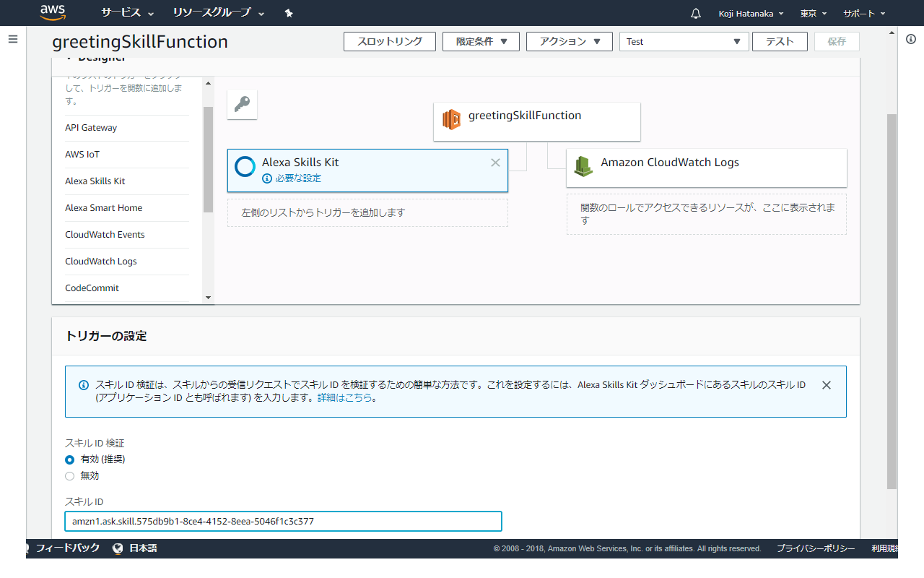924x578 pixels.
Task: Select the Amazon CloudWatch Logs card
Action: (x=707, y=168)
